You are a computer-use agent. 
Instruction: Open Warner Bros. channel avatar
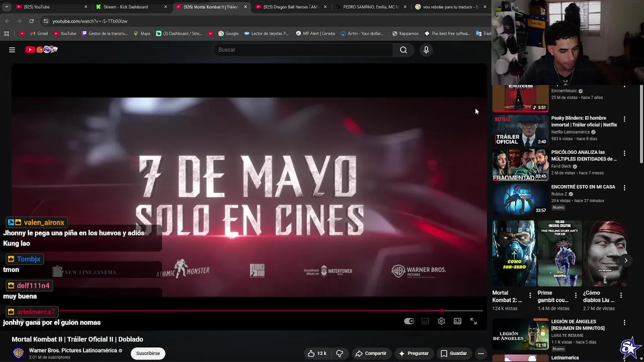(x=18, y=353)
